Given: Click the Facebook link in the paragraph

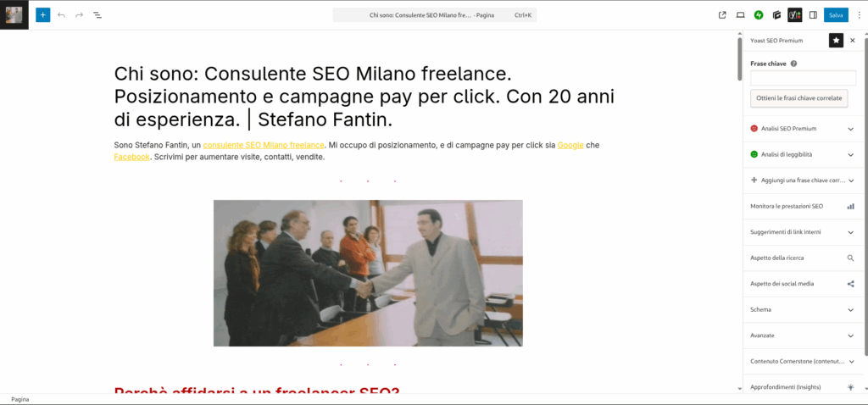Looking at the screenshot, I should coord(131,157).
